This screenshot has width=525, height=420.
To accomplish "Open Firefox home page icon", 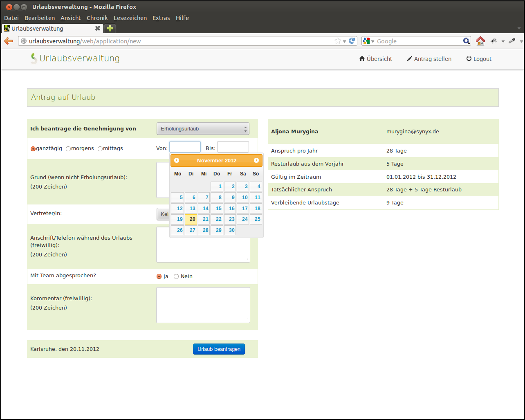I will click(480, 41).
